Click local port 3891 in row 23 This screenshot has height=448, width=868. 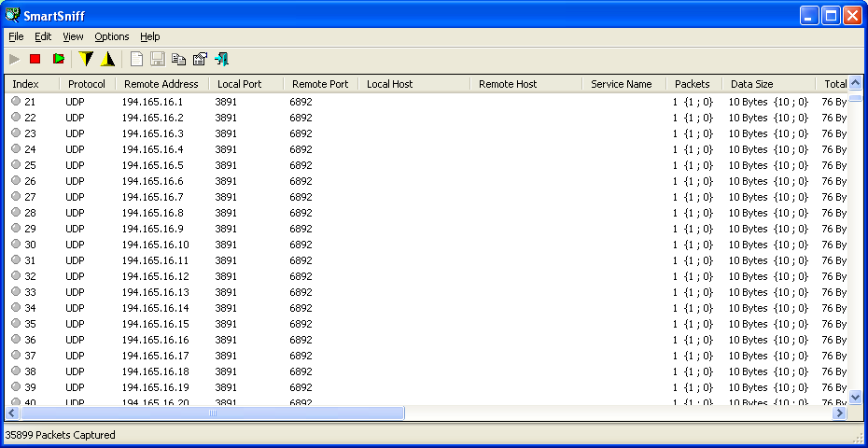pos(226,133)
